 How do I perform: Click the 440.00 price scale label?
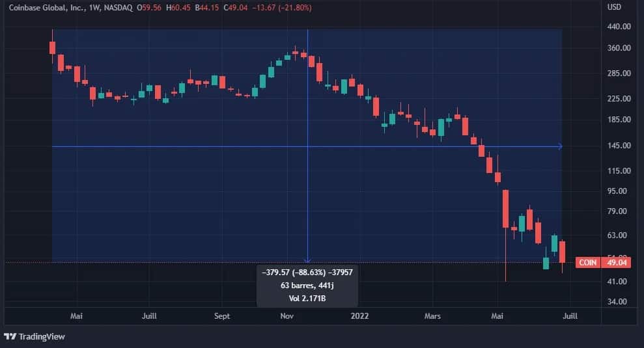(619, 26)
